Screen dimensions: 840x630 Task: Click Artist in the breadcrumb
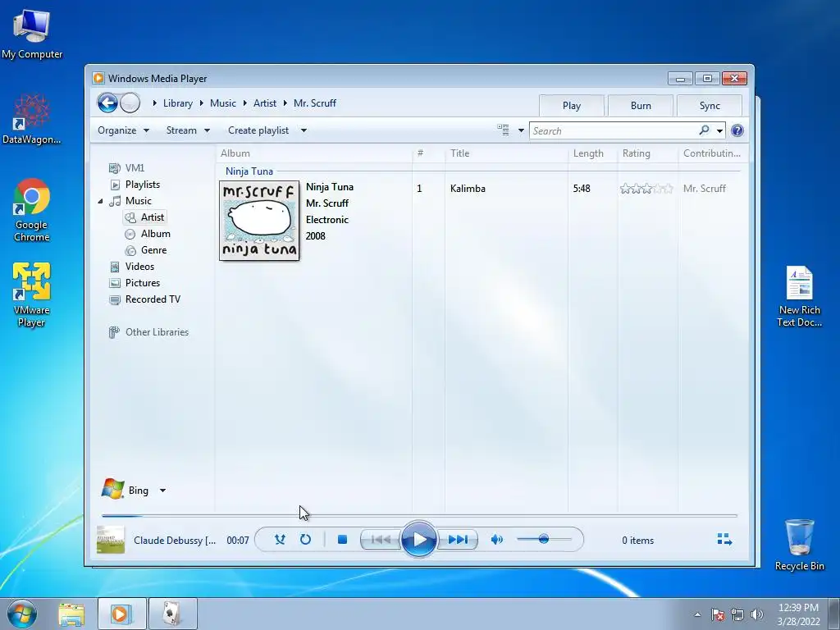265,103
